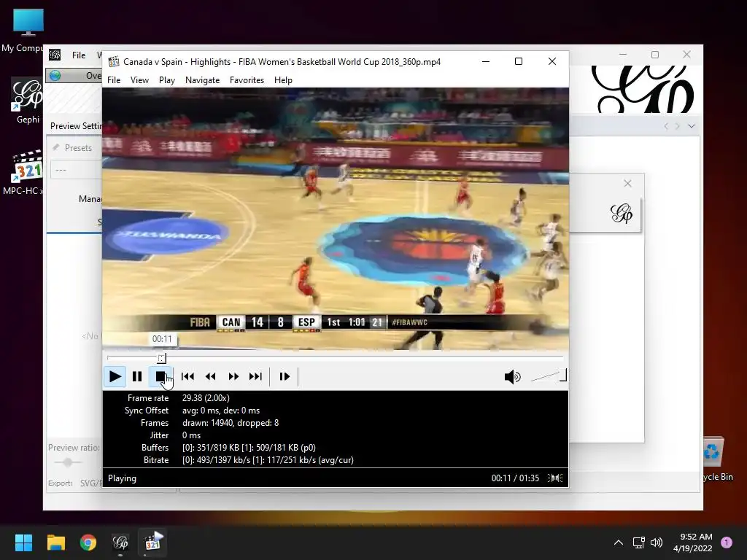Open the Play menu
This screenshot has width=747, height=560.
(x=167, y=80)
